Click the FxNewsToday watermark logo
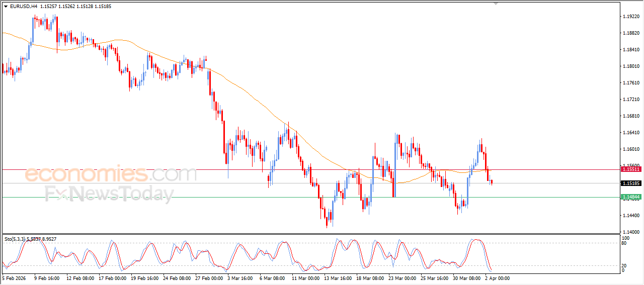This screenshot has height=285, width=644. point(109,194)
